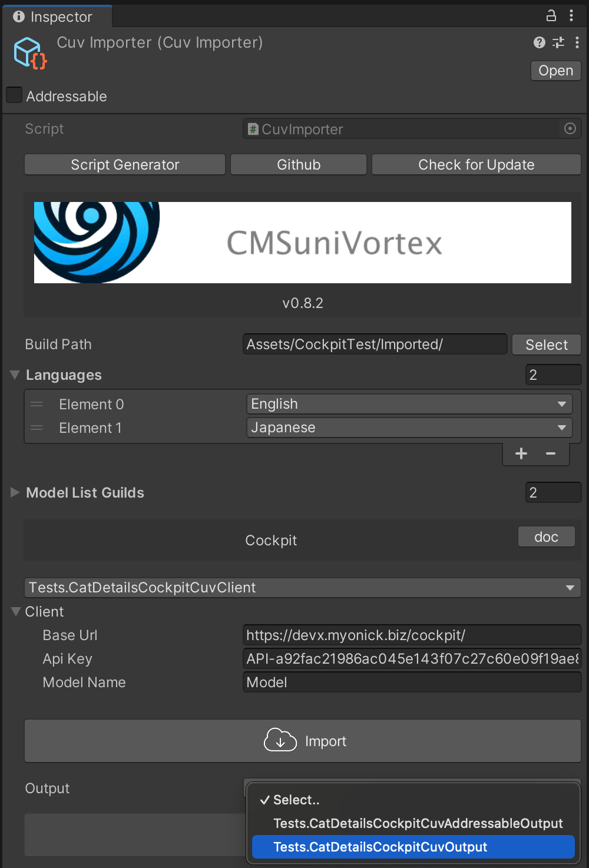Click the Output label
Image resolution: width=589 pixels, height=868 pixels.
point(47,789)
